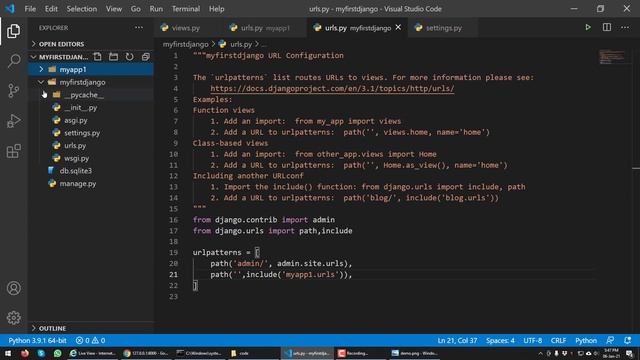This screenshot has width=640, height=360.
Task: Open notifications bell in status bar
Action: tap(627, 340)
